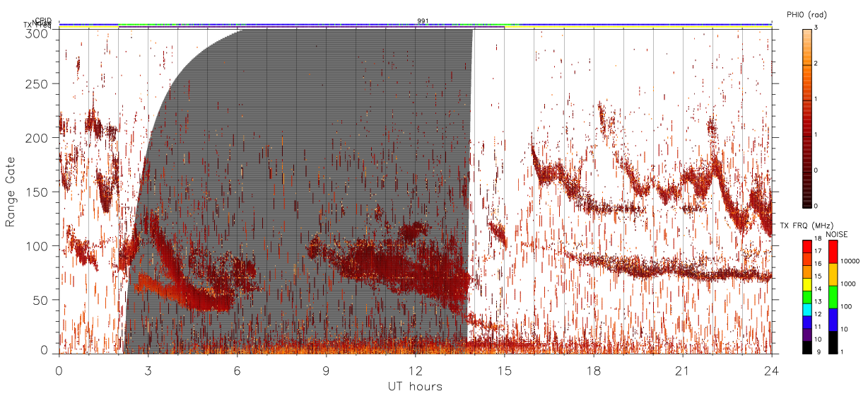Pick the TX FRQ yellow swatch between 14 and 15

coord(807,283)
